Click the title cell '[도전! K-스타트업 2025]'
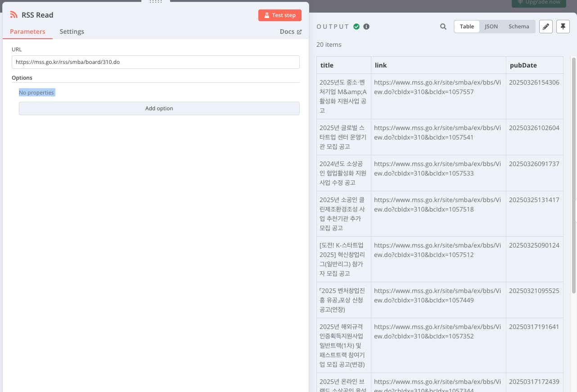Screen dimensions: 577x392 click(x=343, y=259)
